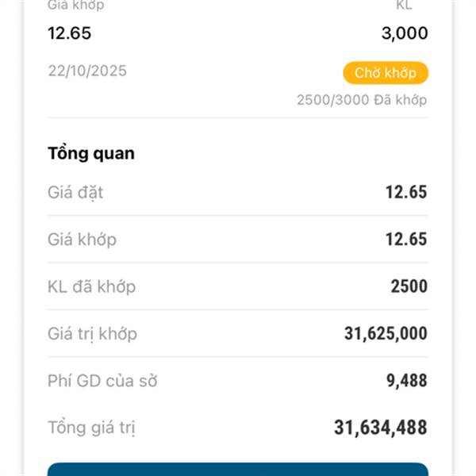Click the large 12.65 price above the date
The width and height of the screenshot is (476, 476).
70,33
